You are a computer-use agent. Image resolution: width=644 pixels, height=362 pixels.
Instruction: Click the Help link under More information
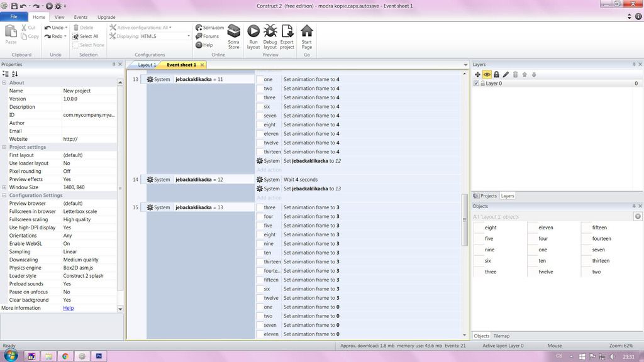click(x=68, y=308)
